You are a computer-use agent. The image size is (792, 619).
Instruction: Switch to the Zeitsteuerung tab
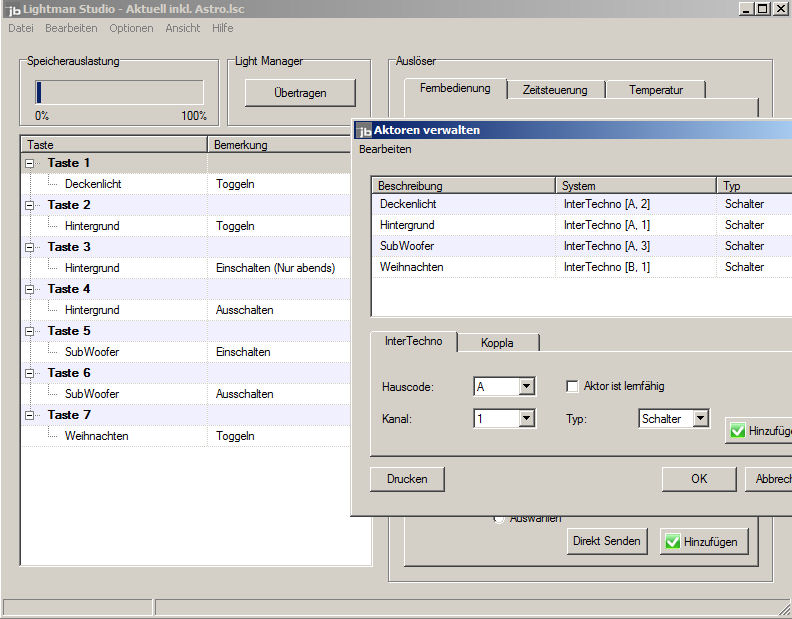pyautogui.click(x=555, y=90)
